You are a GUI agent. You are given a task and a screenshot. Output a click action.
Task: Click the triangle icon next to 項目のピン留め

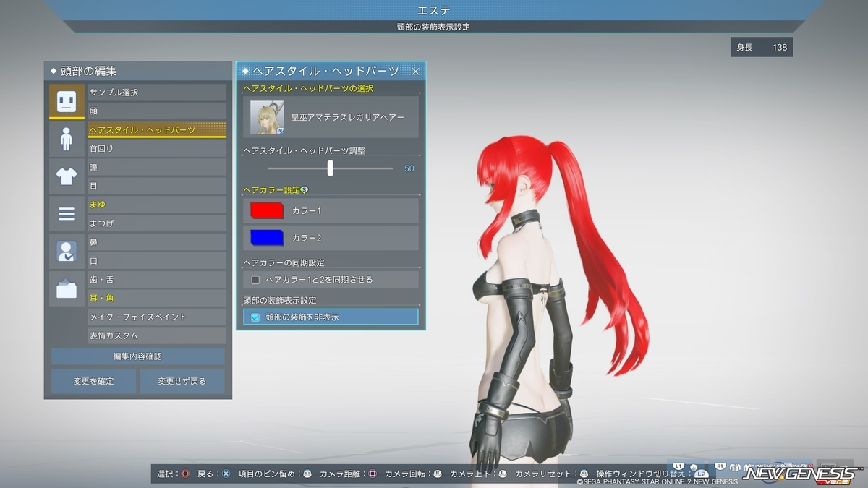[x=307, y=474]
